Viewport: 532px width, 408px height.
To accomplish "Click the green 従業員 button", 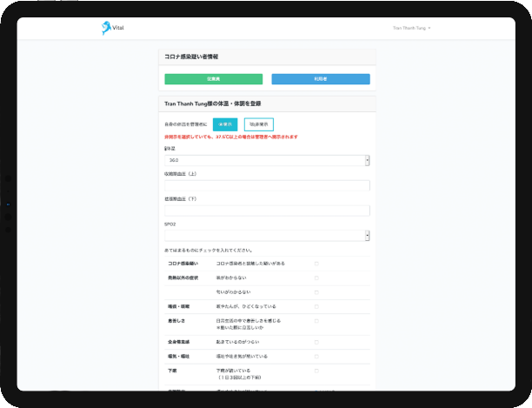I will [x=213, y=79].
